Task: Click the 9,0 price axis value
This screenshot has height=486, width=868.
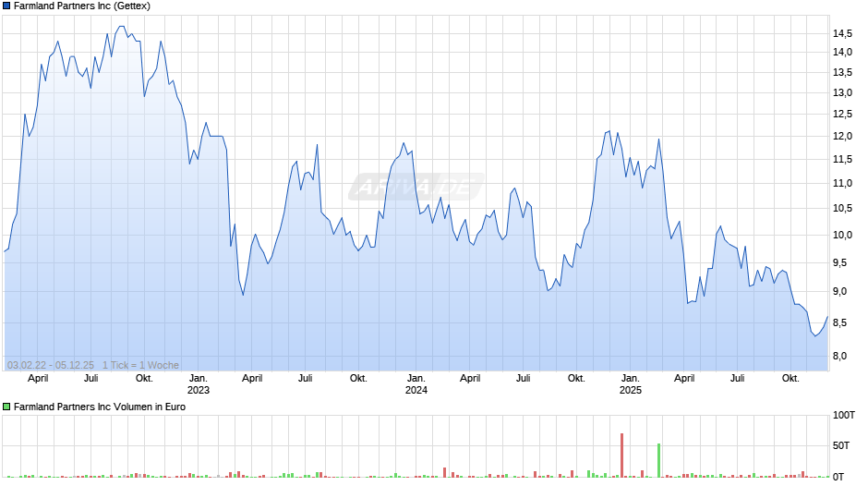Action: click(839, 291)
